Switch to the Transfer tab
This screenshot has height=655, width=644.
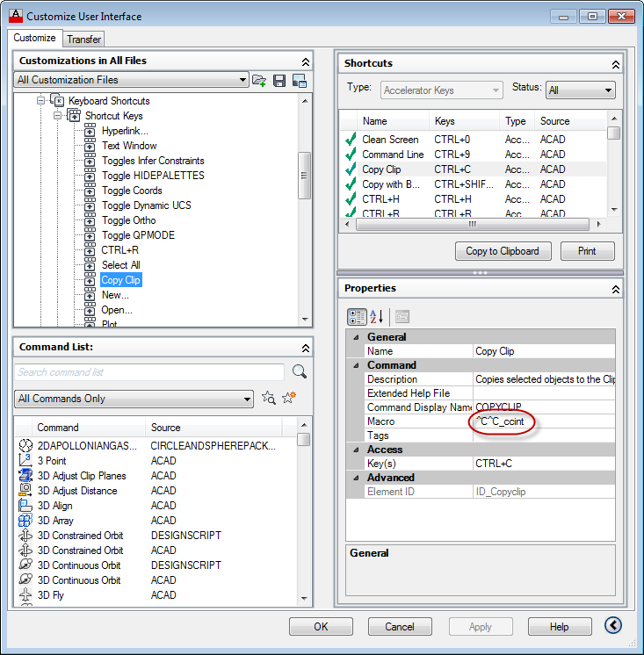coord(83,40)
